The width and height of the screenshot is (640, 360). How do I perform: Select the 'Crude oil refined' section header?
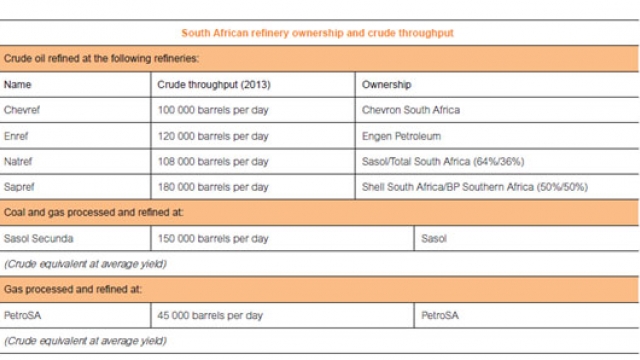(319, 59)
